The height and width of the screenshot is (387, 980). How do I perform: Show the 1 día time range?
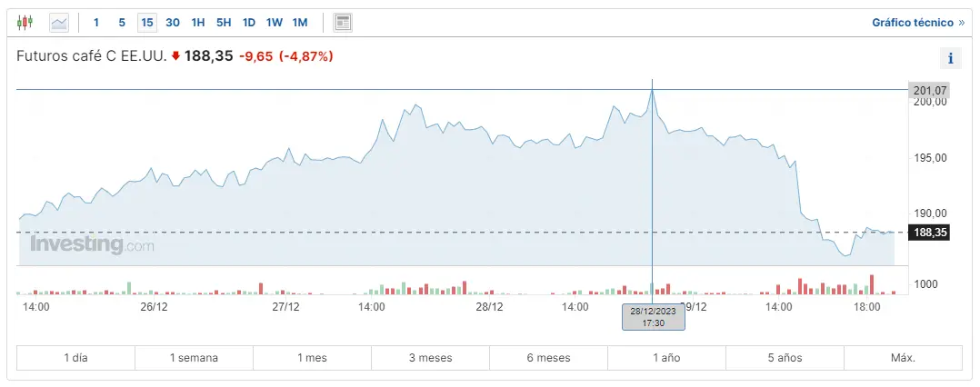pos(75,358)
